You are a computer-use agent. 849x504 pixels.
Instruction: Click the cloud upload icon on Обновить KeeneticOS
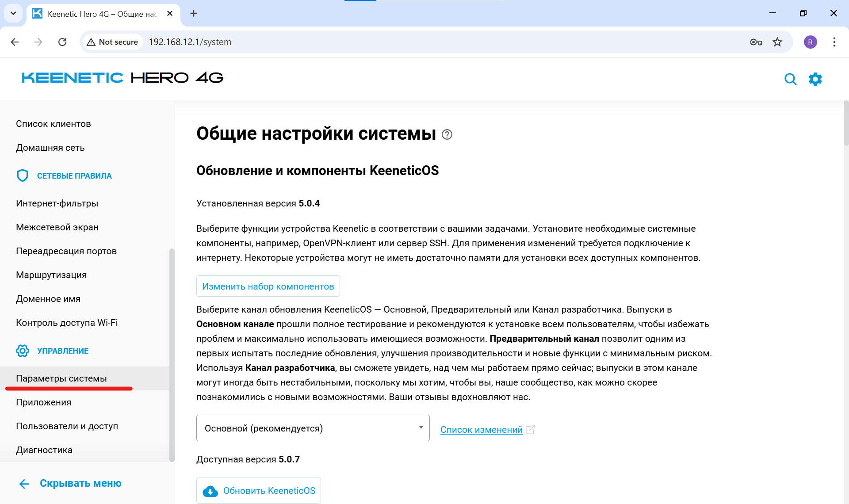[x=210, y=490]
